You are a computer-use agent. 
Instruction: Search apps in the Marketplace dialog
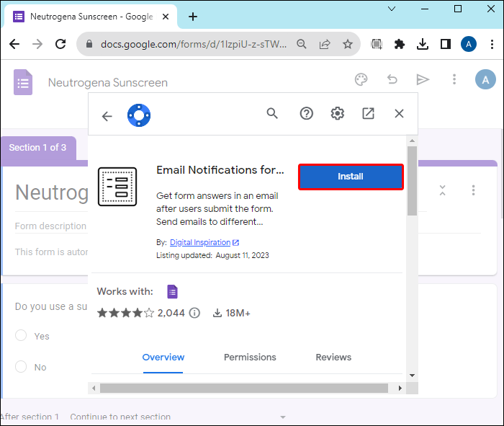click(x=272, y=113)
